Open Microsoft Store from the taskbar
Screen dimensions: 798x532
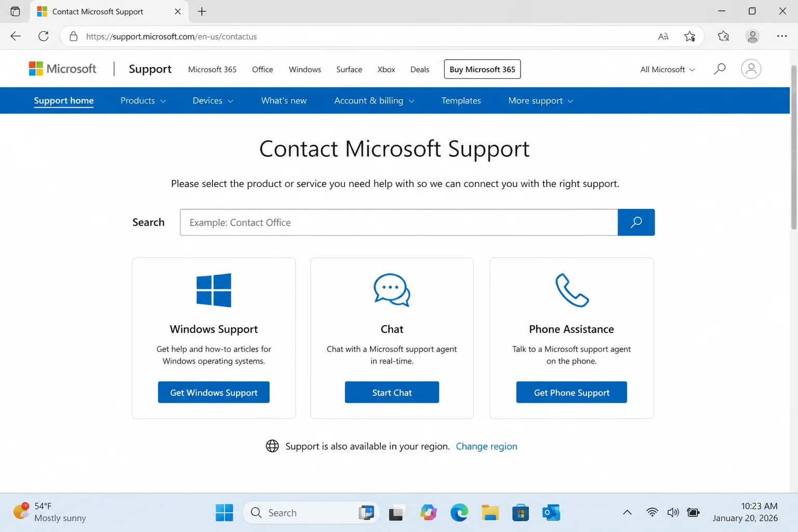pos(520,513)
